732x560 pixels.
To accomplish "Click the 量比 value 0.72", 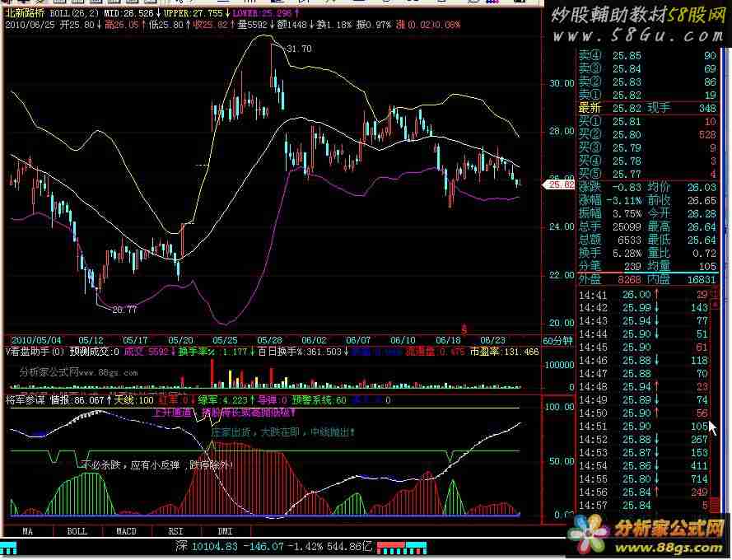I will (x=705, y=253).
